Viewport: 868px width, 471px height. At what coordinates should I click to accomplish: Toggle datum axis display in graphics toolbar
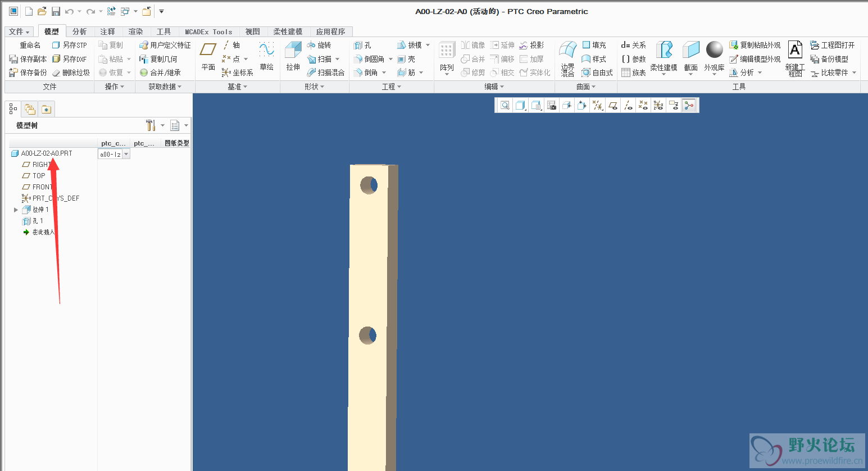(628, 105)
